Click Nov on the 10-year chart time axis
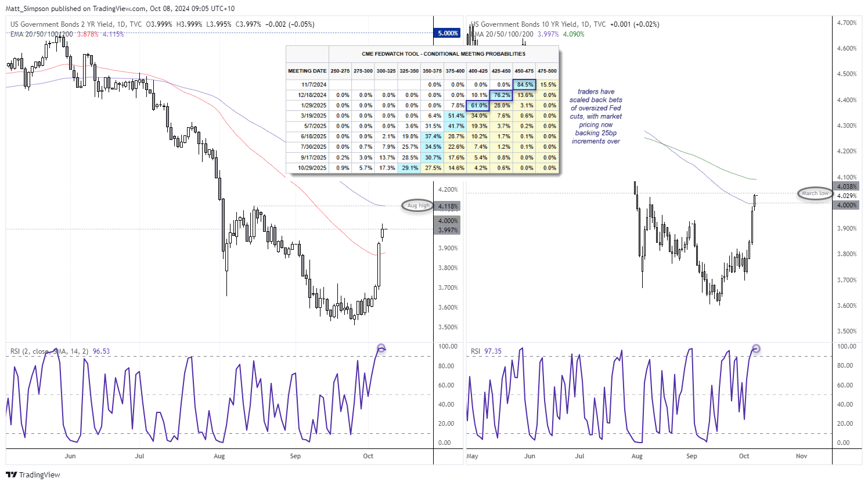This screenshot has height=485, width=868. (802, 456)
